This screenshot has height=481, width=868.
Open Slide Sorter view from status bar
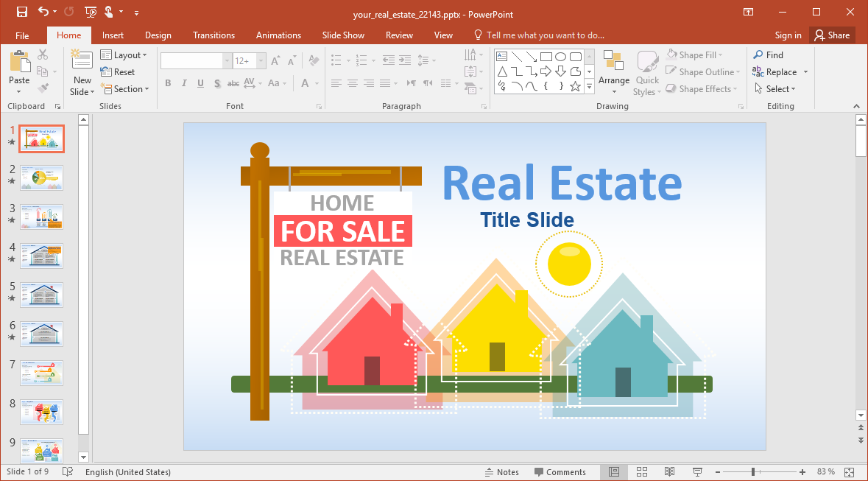[641, 471]
